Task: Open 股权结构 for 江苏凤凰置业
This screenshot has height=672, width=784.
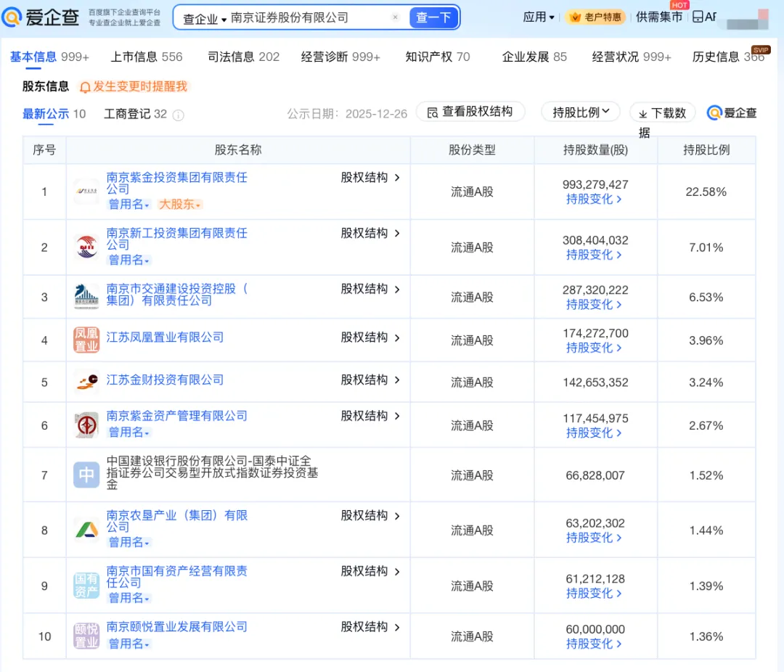Action: point(370,337)
